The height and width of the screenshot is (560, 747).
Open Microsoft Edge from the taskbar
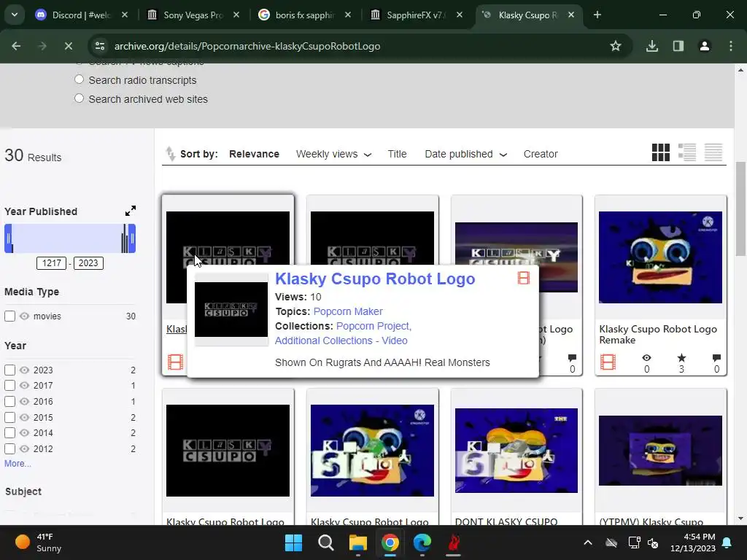tap(422, 542)
